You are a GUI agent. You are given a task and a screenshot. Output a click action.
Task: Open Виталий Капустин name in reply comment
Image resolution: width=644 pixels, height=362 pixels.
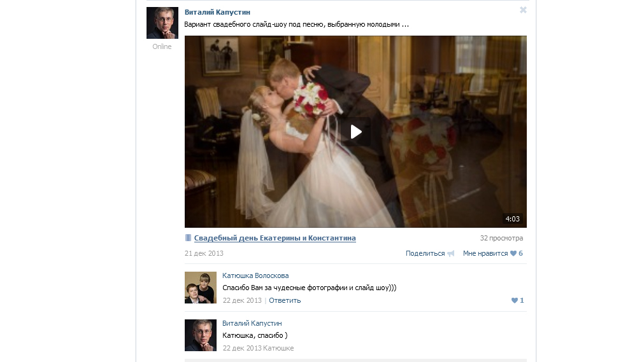[x=252, y=323]
